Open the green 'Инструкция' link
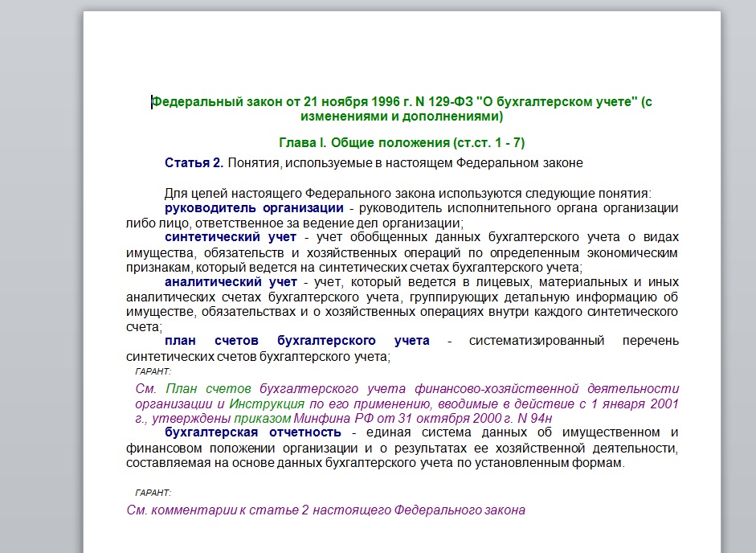The image size is (756, 553). point(267,403)
